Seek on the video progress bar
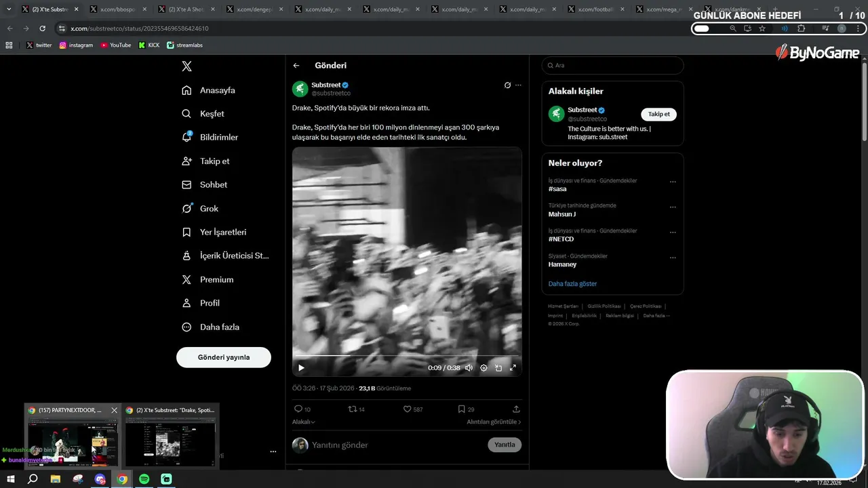Viewport: 868px width, 488px height. click(407, 356)
